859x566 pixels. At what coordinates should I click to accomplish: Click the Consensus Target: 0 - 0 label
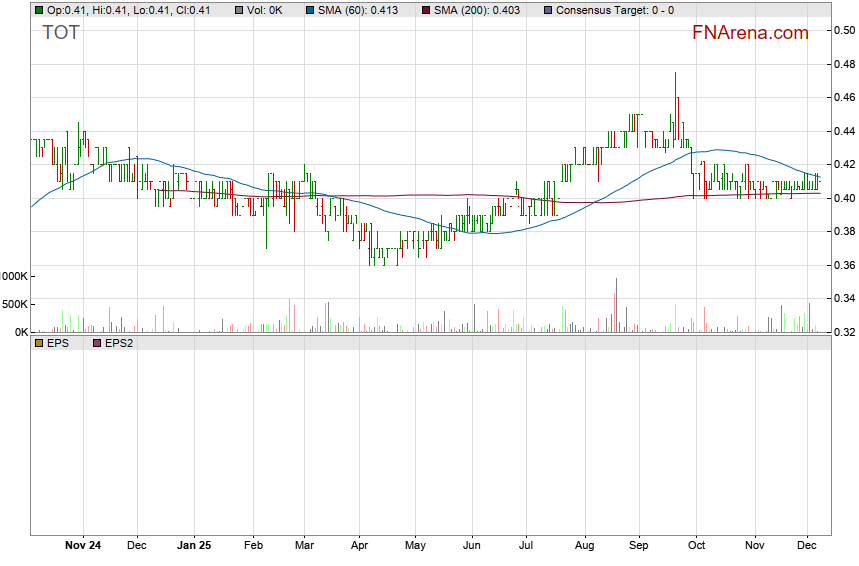[x=614, y=10]
